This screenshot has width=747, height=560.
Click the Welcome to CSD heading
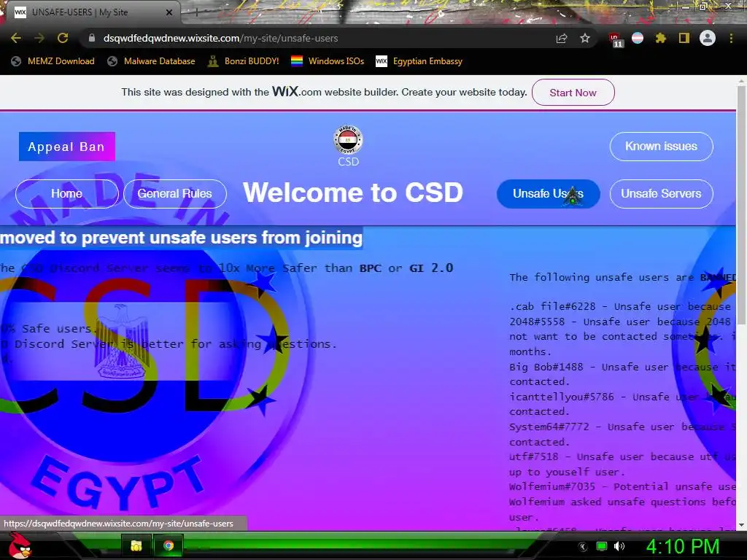click(353, 192)
